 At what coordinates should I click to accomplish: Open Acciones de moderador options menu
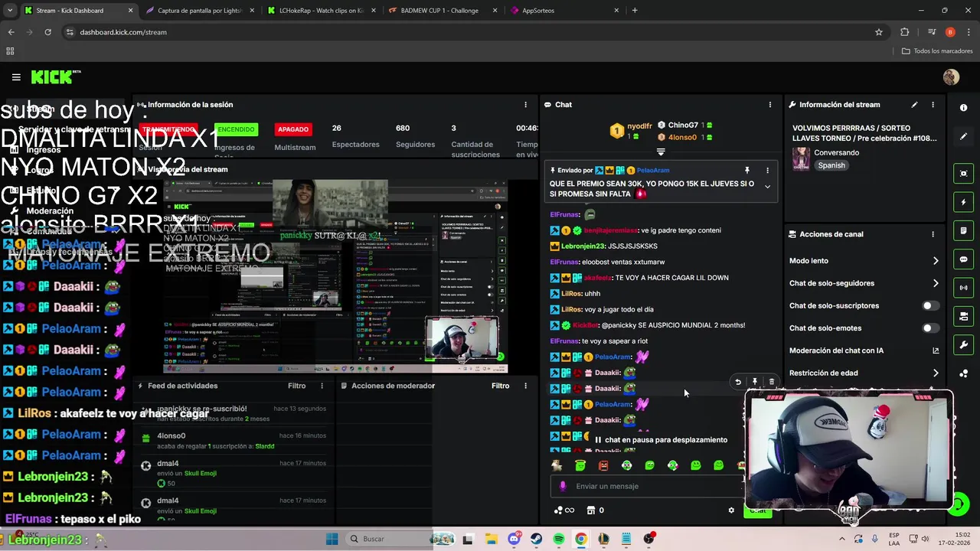[x=525, y=386]
